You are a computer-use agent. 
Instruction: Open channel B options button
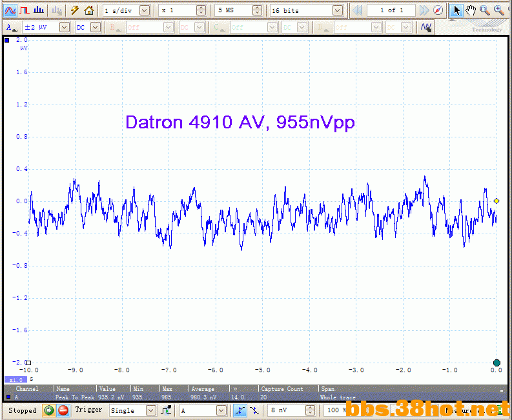pyautogui.click(x=116, y=27)
